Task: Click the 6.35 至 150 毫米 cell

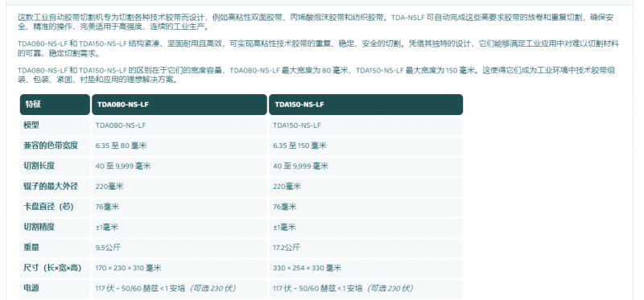Action: pos(366,146)
